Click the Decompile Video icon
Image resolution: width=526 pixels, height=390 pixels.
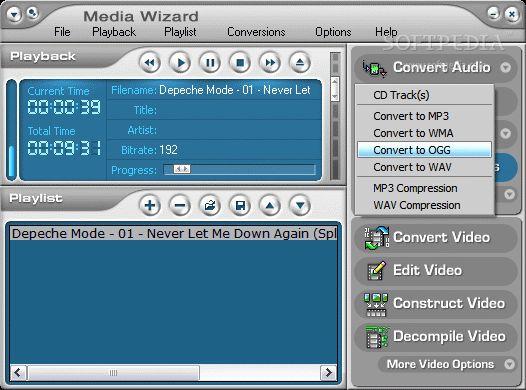[377, 337]
